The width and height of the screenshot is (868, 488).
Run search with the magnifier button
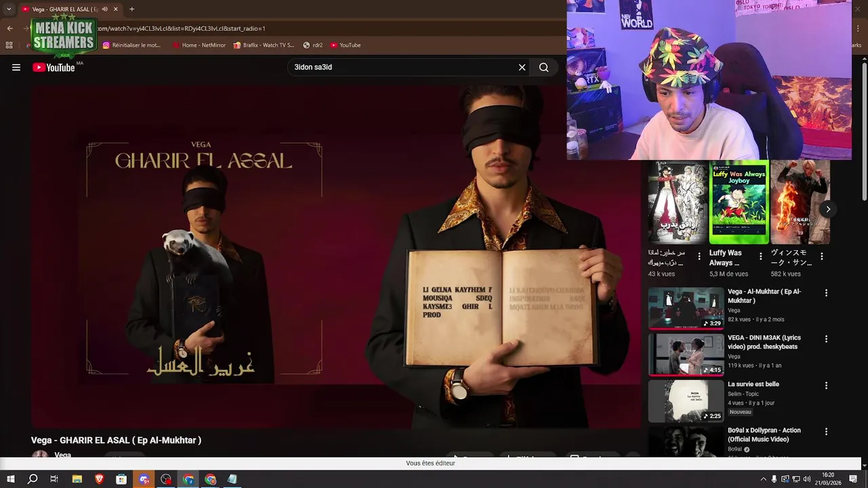pos(544,67)
